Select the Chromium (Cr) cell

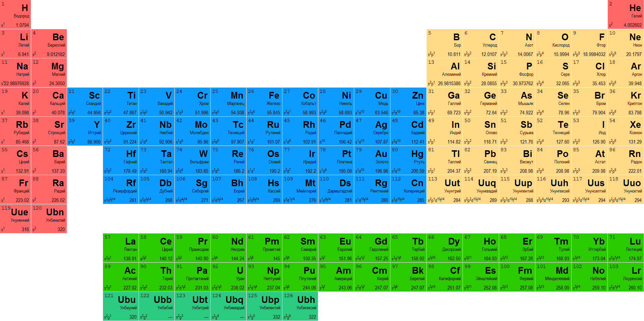(193, 102)
